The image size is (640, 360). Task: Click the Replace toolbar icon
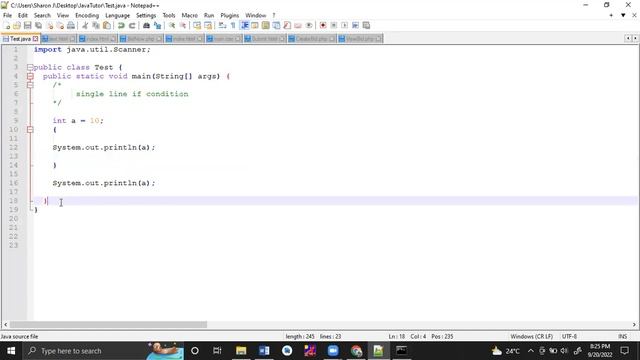[157, 26]
